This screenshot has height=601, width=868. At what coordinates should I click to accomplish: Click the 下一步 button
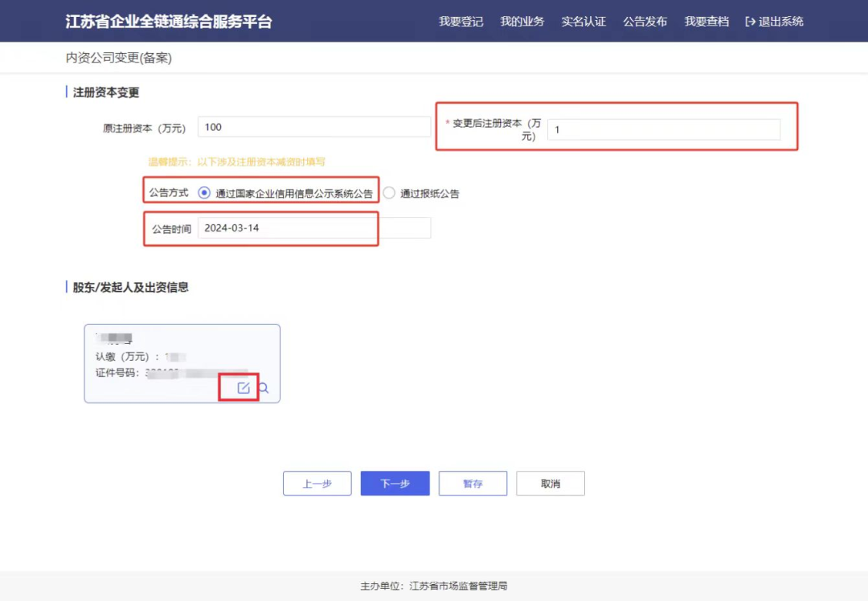395,483
